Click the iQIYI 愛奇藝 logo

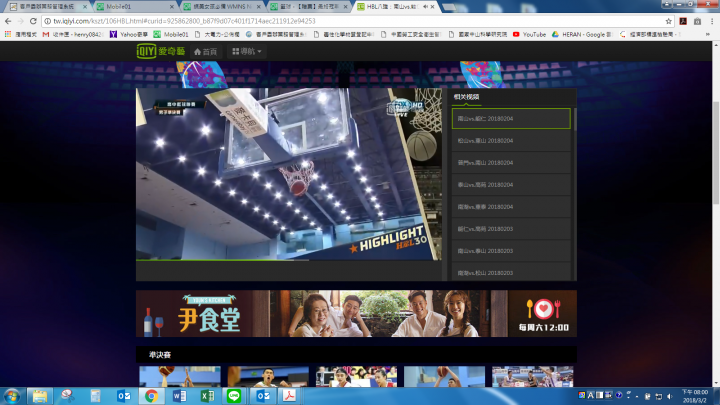(161, 51)
